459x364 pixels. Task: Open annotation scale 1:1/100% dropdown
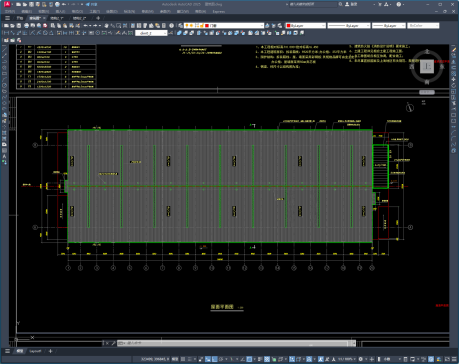pos(346,359)
